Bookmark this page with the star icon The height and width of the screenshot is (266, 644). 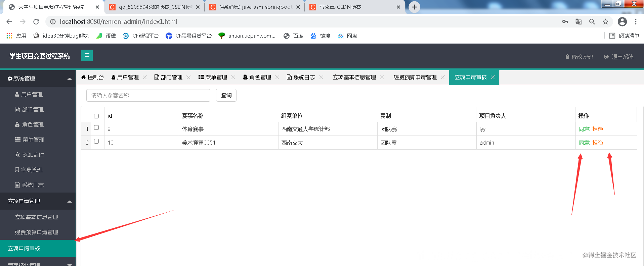tap(605, 21)
